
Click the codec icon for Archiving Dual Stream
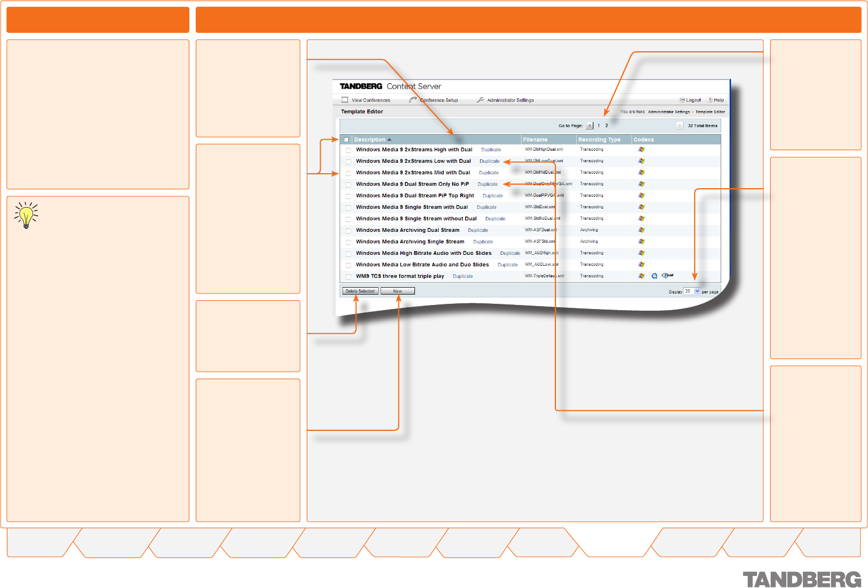click(x=641, y=230)
